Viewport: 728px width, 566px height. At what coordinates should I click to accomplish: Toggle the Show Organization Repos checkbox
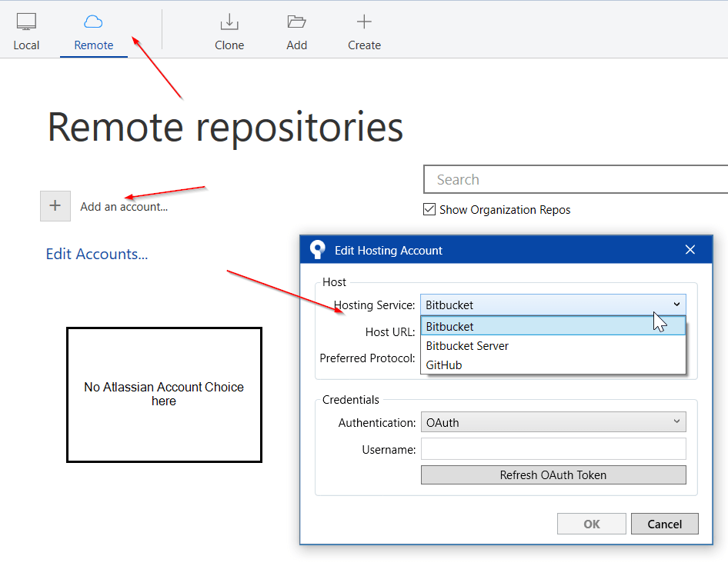point(429,209)
